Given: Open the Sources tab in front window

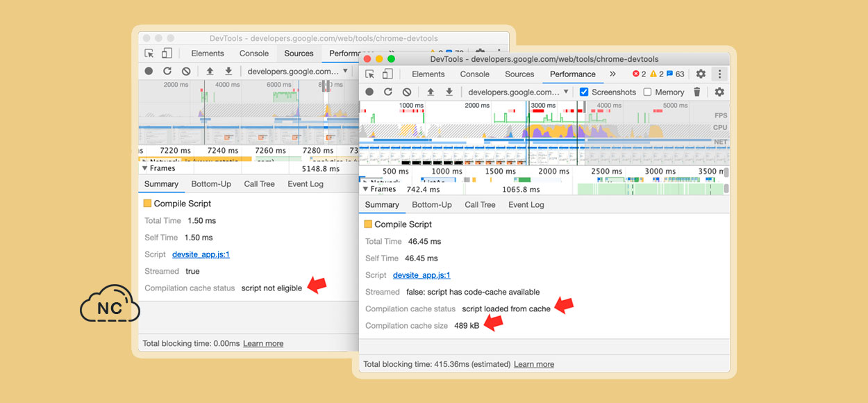Looking at the screenshot, I should (519, 74).
